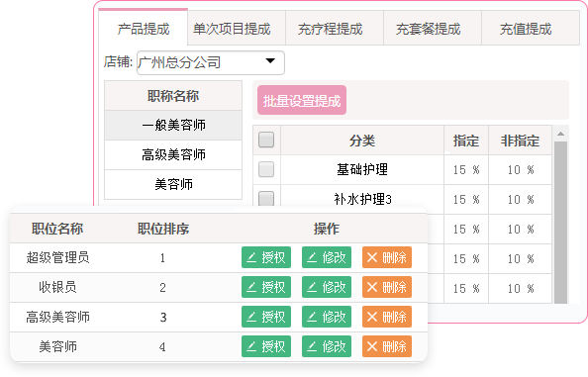This screenshot has height=377, width=588.
Task: Edit the 高级美容师 position row
Action: coord(327,317)
